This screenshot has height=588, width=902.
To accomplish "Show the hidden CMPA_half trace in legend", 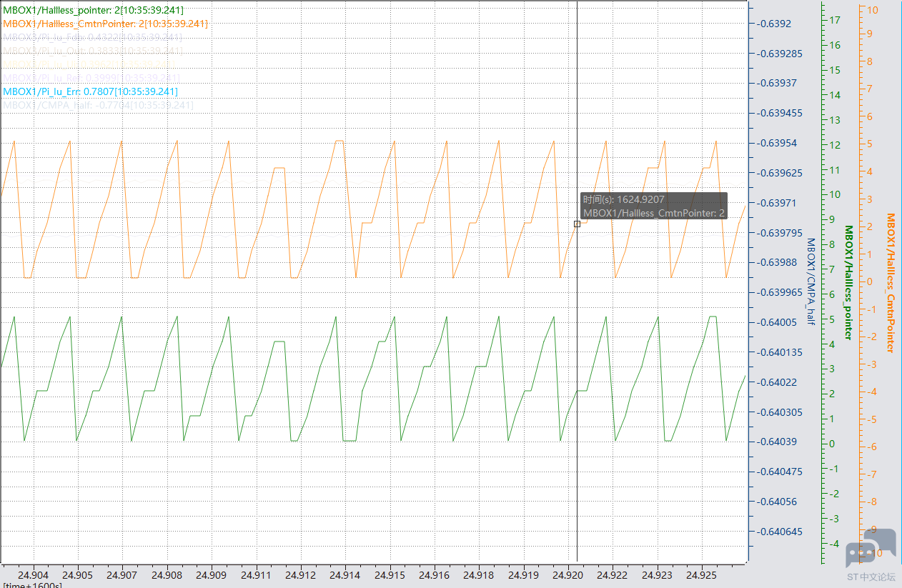I will pyautogui.click(x=99, y=106).
